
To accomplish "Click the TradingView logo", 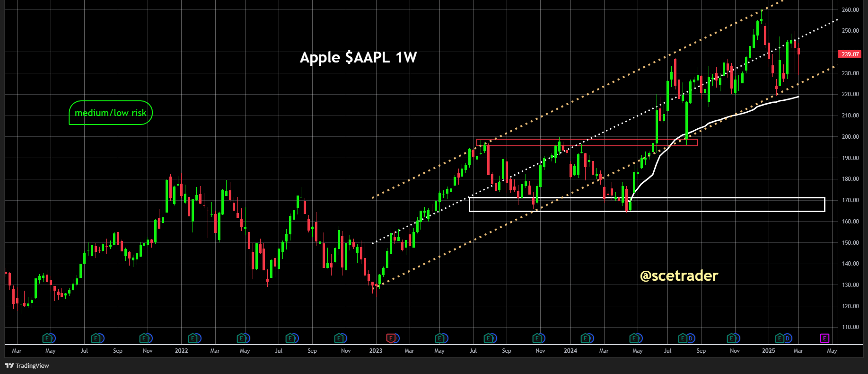I will click(27, 365).
